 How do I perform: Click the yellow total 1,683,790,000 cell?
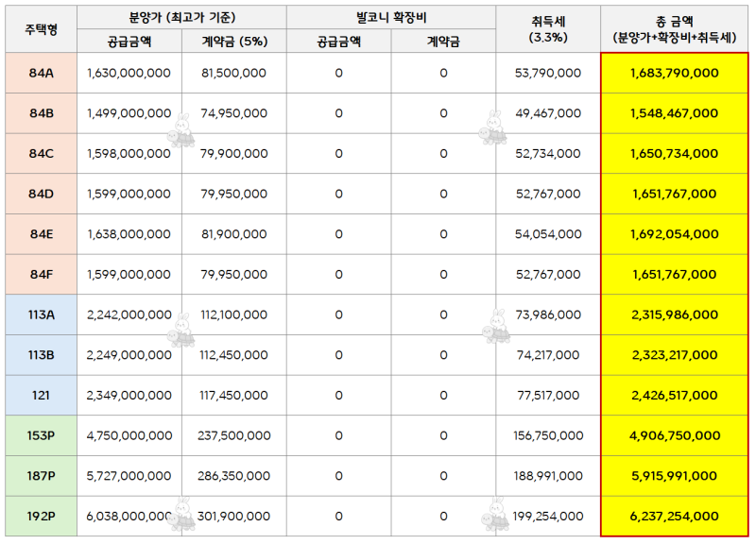tap(675, 73)
